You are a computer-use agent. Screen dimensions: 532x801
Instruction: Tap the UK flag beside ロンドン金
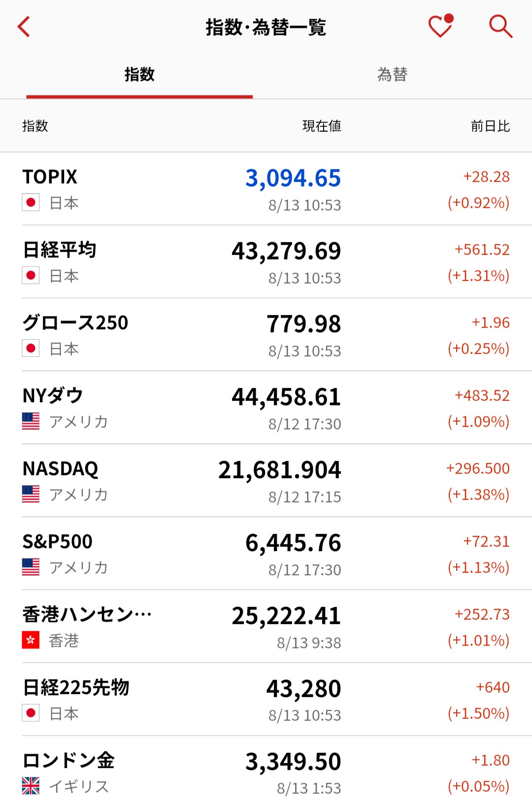click(x=31, y=786)
